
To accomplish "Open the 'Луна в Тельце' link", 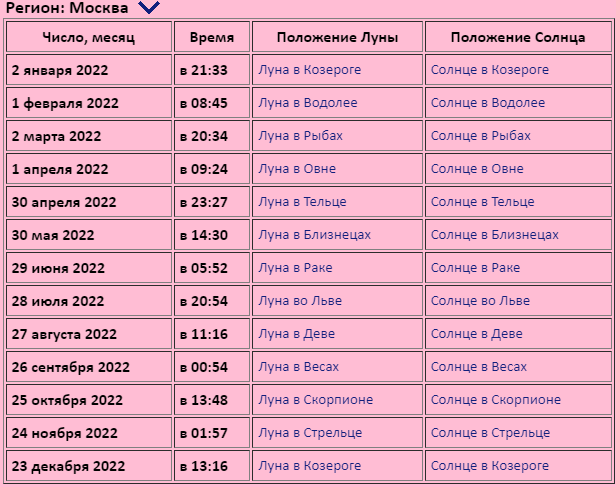I will point(302,202).
